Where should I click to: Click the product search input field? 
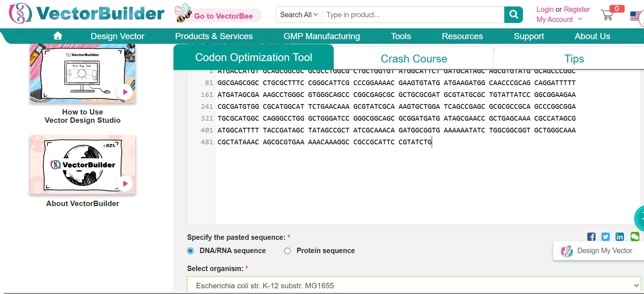click(x=413, y=15)
